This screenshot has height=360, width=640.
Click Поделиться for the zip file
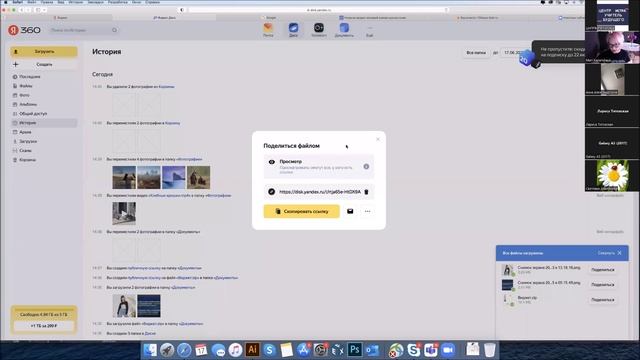pos(603,300)
